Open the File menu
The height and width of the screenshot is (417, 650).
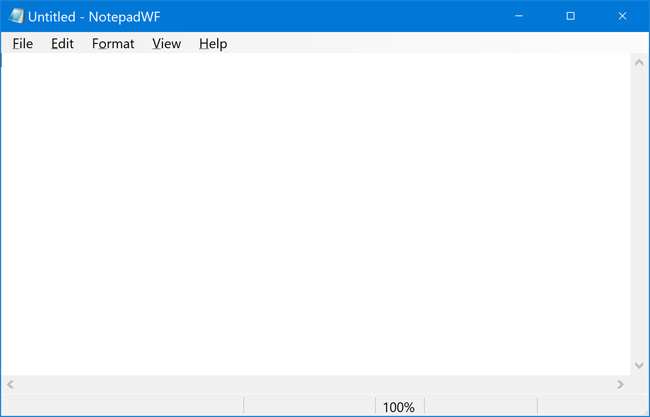tap(22, 43)
